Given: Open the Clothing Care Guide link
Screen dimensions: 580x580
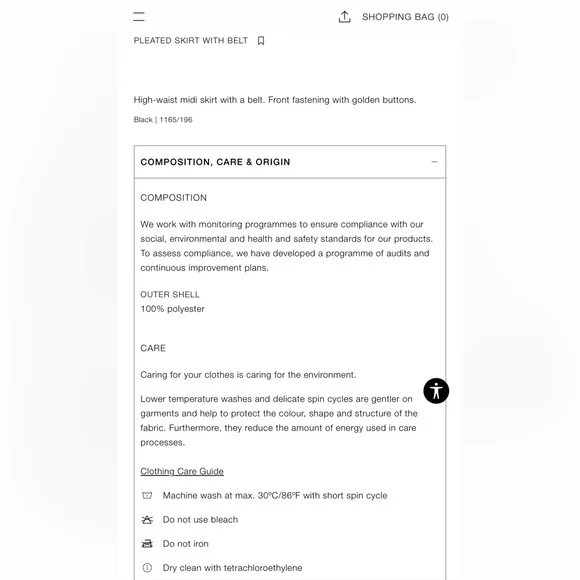Looking at the screenshot, I should (x=182, y=471).
